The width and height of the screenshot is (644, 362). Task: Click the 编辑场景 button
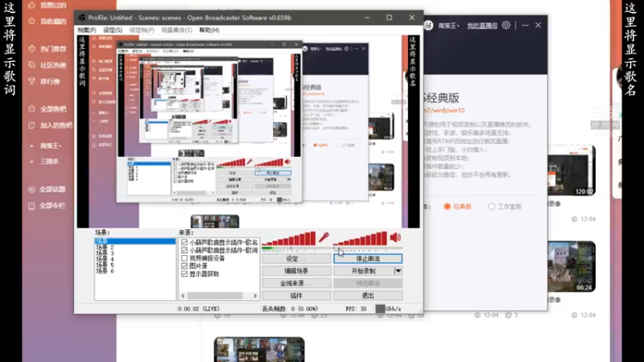point(296,271)
